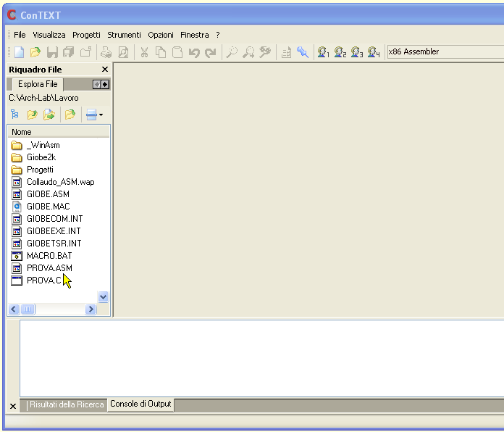The width and height of the screenshot is (504, 432).
Task: Click the file list scroll right arrow
Action: tap(91, 310)
